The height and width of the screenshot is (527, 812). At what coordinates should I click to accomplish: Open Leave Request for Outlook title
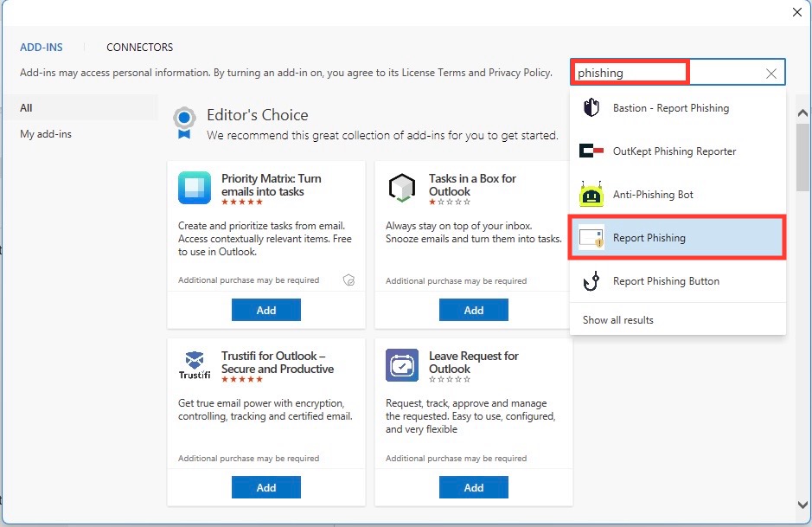point(473,363)
